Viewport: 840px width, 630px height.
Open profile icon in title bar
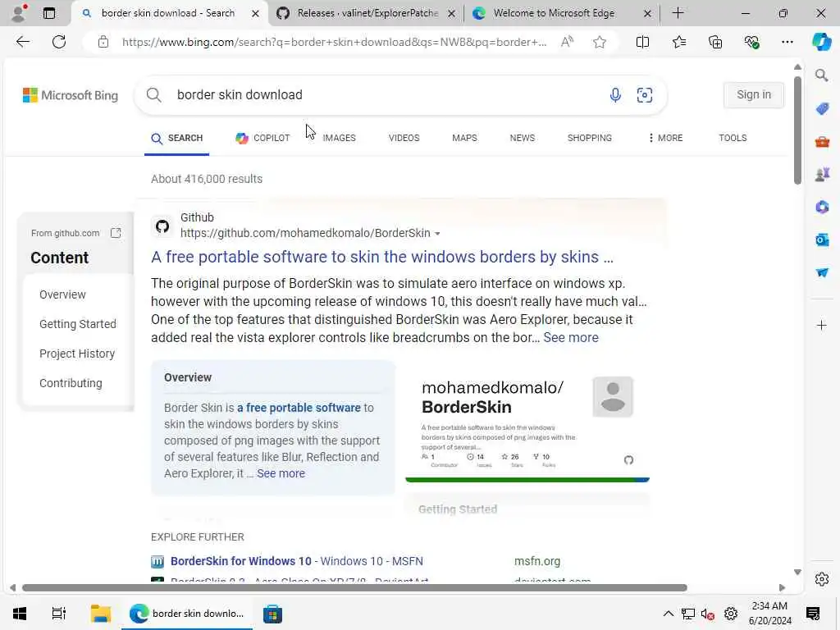click(x=19, y=13)
